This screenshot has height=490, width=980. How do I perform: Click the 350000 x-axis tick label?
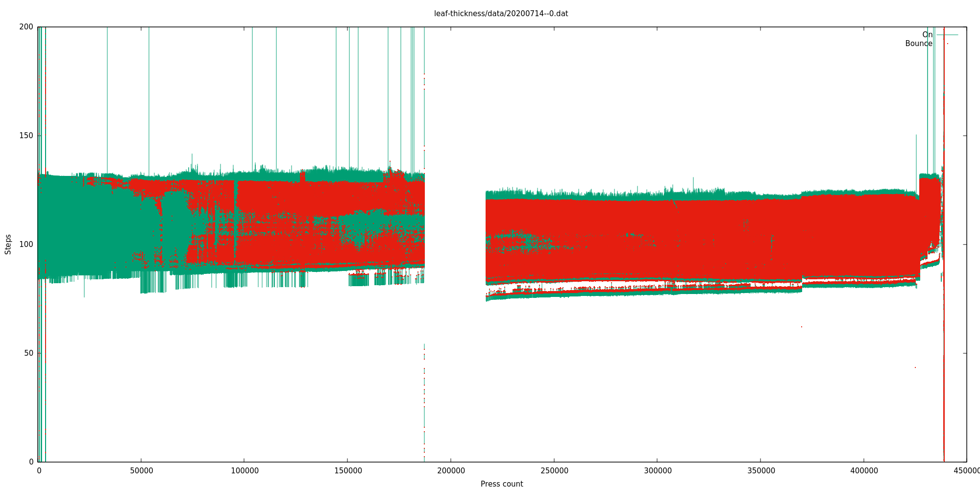click(x=760, y=471)
